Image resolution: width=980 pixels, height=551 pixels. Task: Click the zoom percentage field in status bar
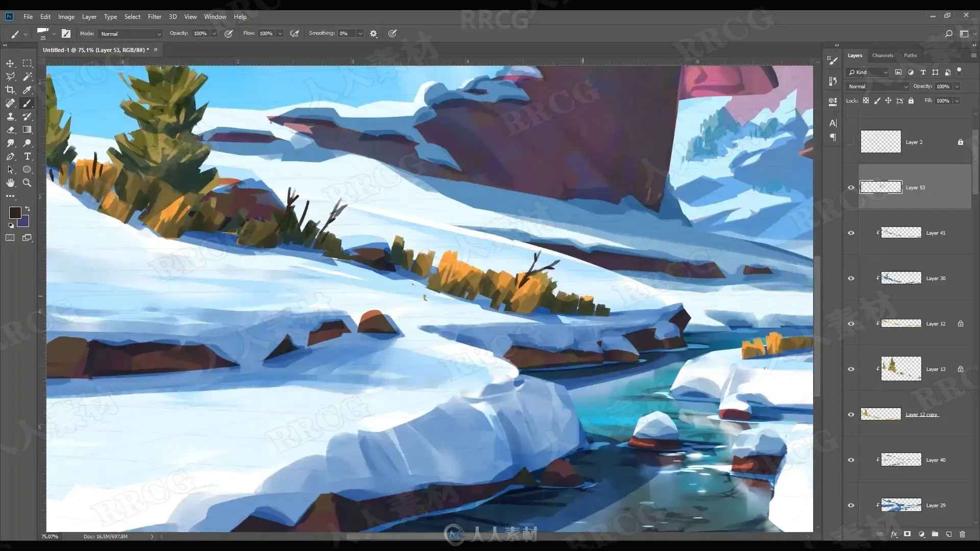50,536
